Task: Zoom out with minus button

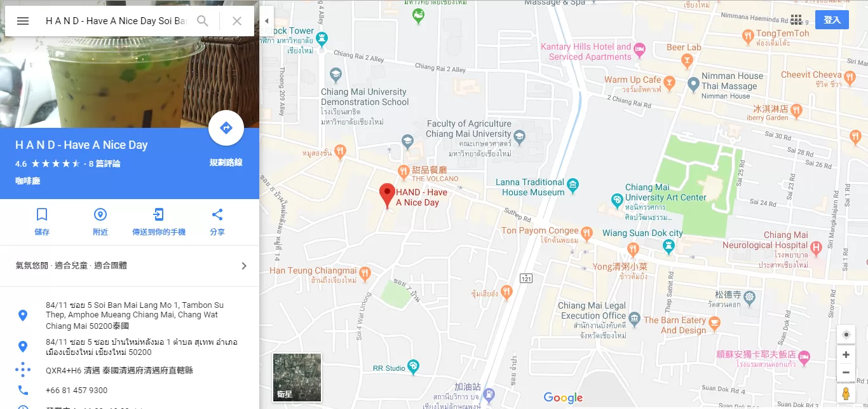Action: [846, 372]
